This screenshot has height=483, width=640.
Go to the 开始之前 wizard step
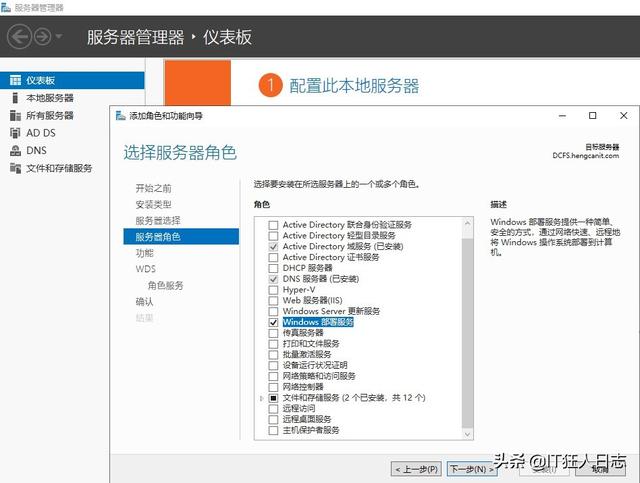pyautogui.click(x=153, y=188)
